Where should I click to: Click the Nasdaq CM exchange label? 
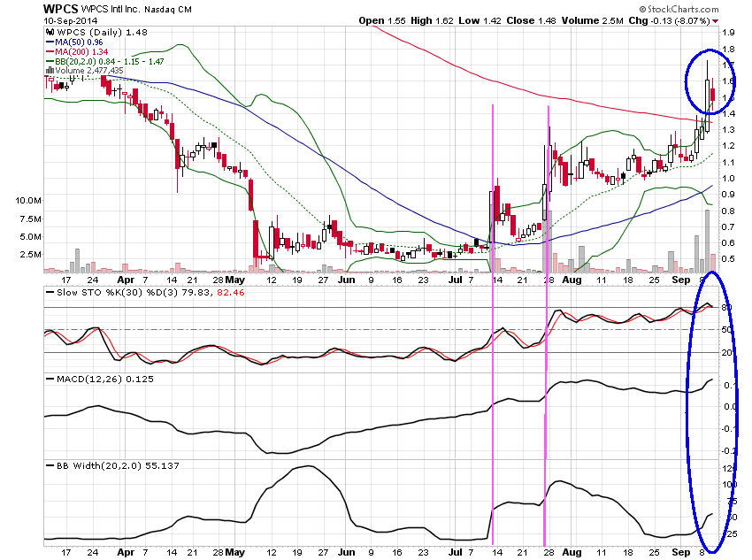tap(168, 9)
